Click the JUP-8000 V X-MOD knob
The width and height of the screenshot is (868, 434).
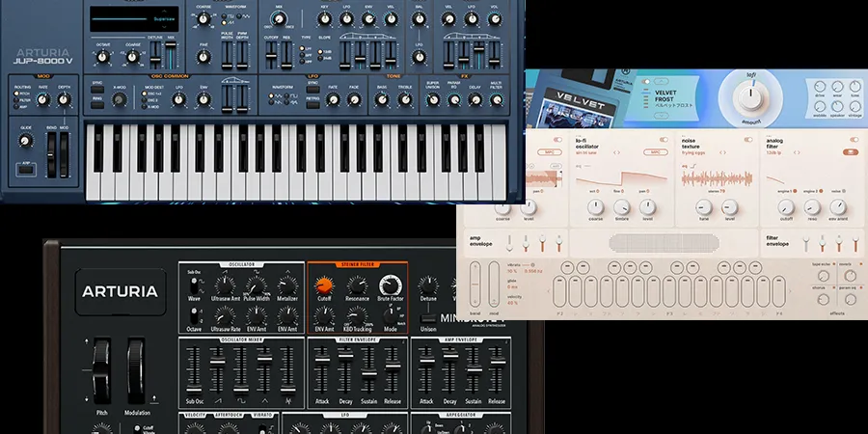click(x=120, y=99)
